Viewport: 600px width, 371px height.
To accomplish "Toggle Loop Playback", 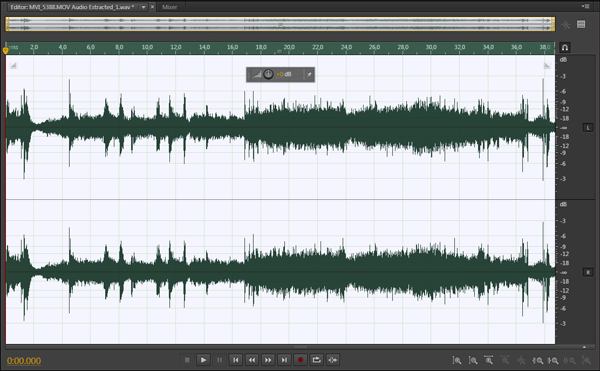I will pos(316,360).
